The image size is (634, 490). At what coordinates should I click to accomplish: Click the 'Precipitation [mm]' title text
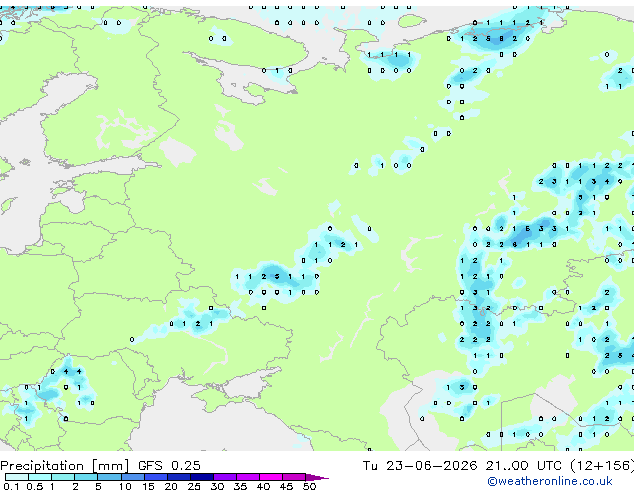(x=65, y=466)
